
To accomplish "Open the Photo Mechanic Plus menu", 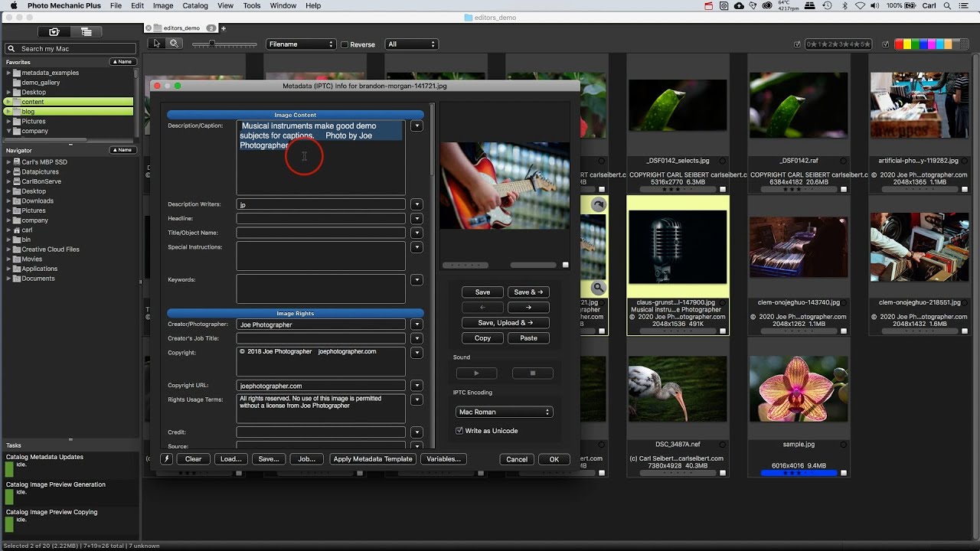I will click(x=64, y=5).
